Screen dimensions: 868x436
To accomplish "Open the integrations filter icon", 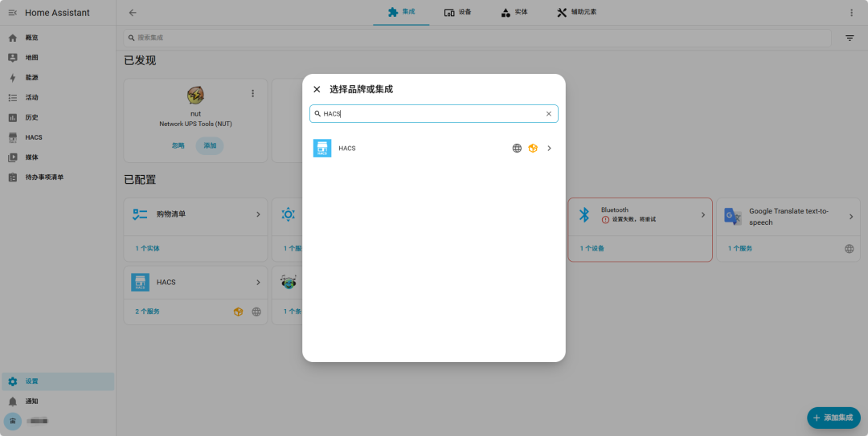I will pyautogui.click(x=850, y=38).
